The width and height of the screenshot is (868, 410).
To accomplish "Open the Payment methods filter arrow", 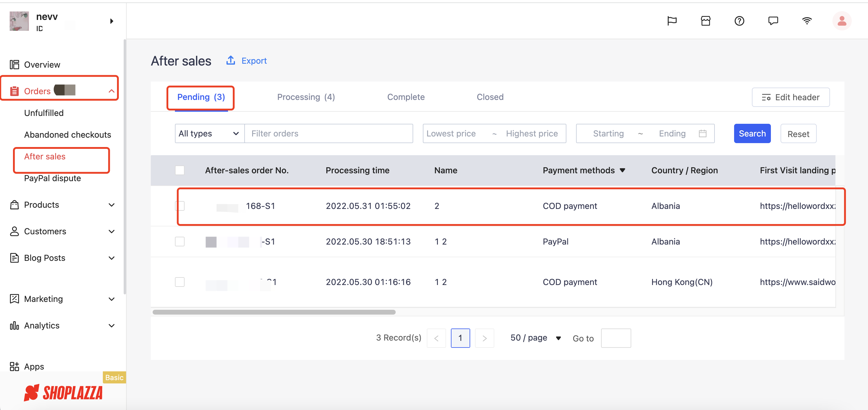I will 622,170.
